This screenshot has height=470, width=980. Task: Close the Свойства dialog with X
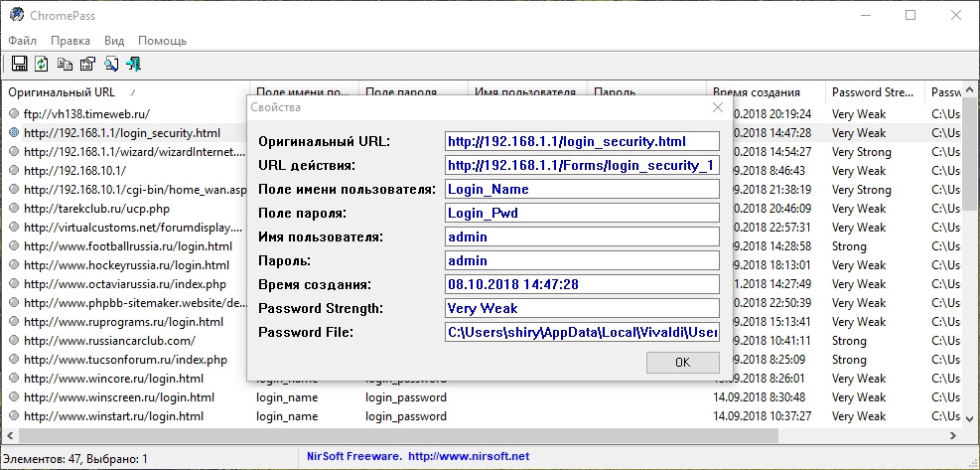tap(718, 107)
